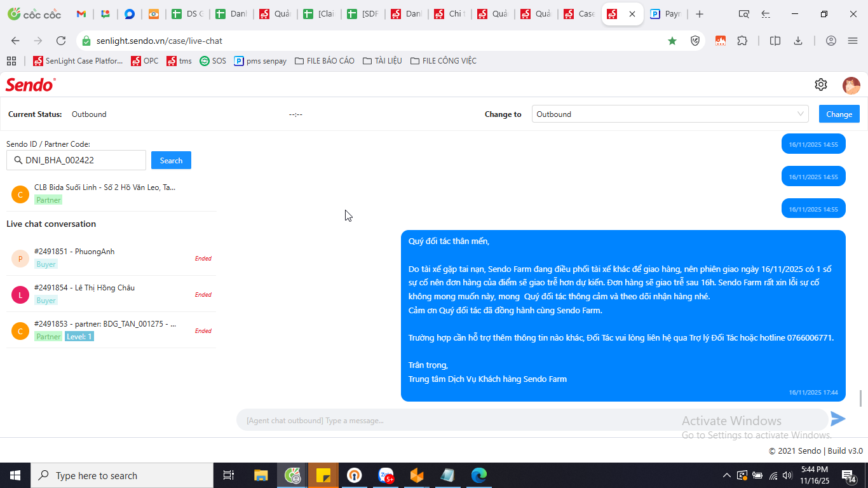
Task: Focus the Sendo ID / Partner Code field
Action: tap(76, 160)
